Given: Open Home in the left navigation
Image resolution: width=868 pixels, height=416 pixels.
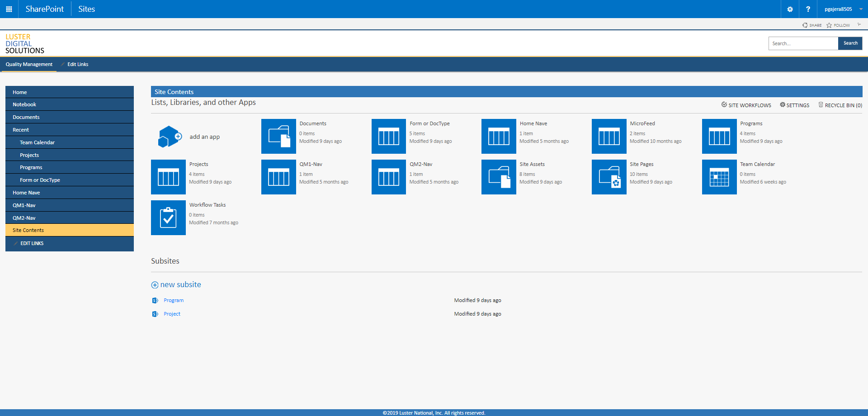Looking at the screenshot, I should pos(70,92).
